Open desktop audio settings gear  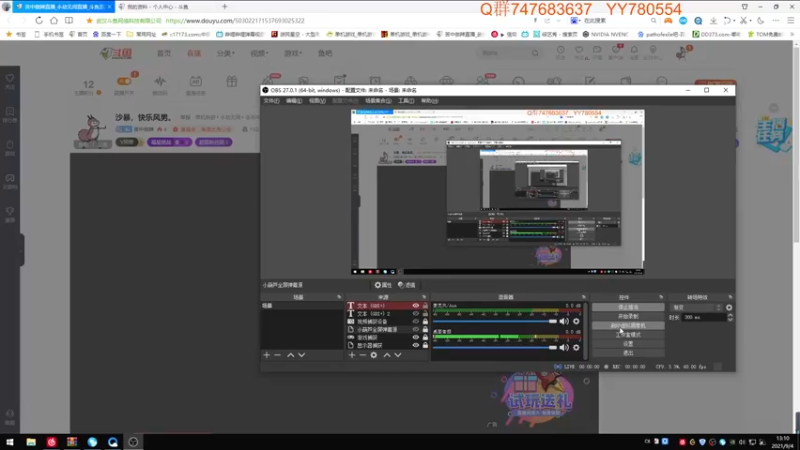[577, 347]
